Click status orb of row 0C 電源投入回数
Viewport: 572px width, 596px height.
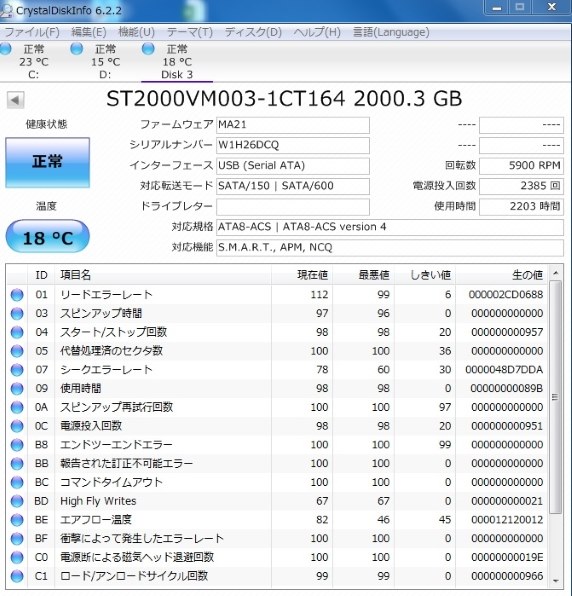(x=17, y=426)
